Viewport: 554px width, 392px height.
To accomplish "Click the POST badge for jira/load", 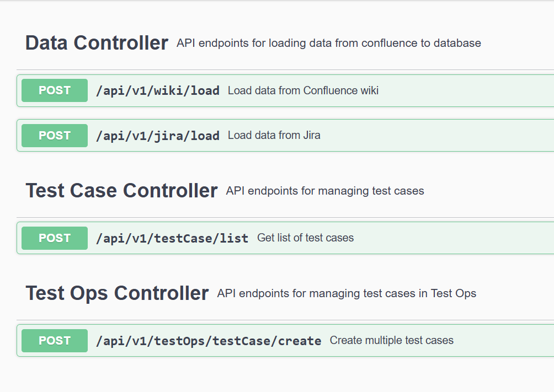I will click(x=55, y=136).
